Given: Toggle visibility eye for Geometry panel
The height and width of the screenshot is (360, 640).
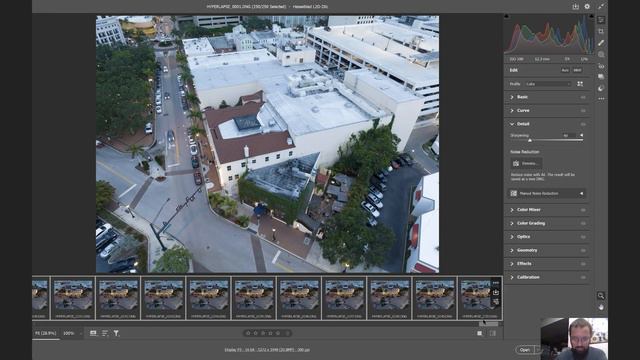Looking at the screenshot, I should 583,250.
